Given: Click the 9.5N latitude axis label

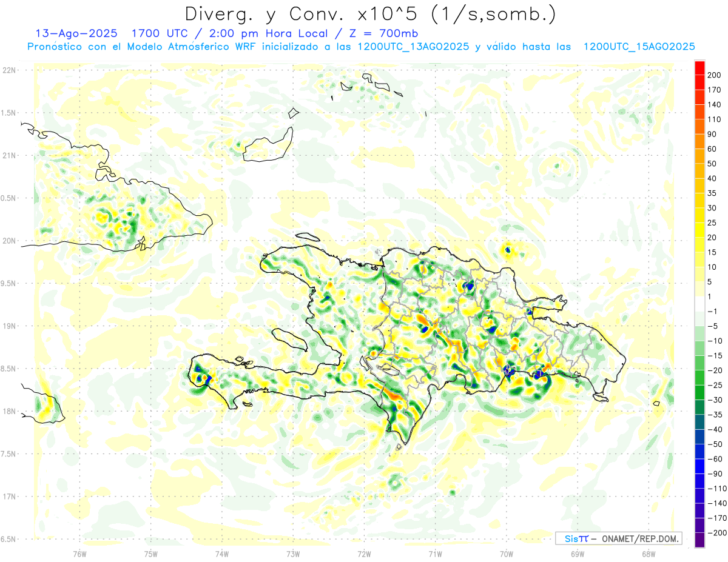Looking at the screenshot, I should tap(9, 283).
